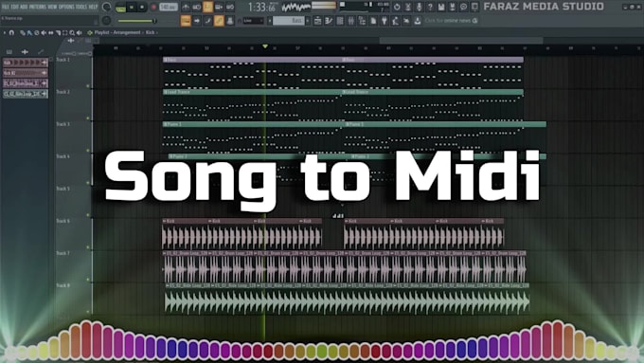Toggle overdub recording icon
The width and height of the screenshot is (644, 363).
point(219,7)
